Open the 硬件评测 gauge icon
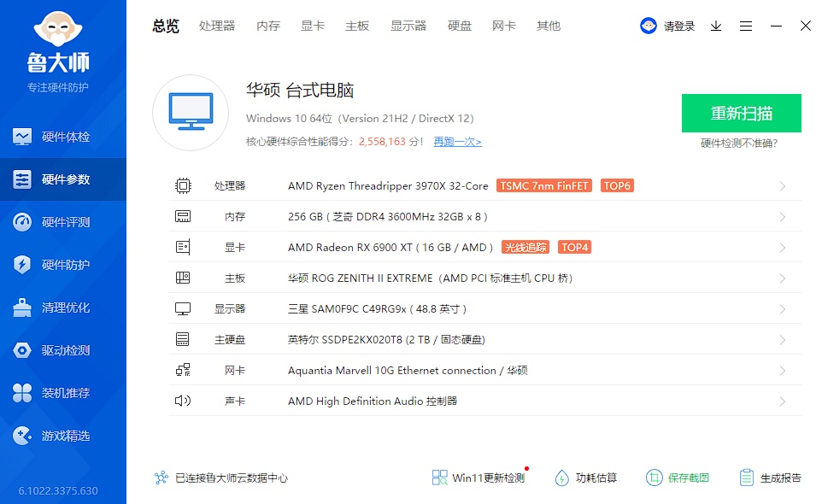This screenshot has width=822, height=504. (22, 222)
